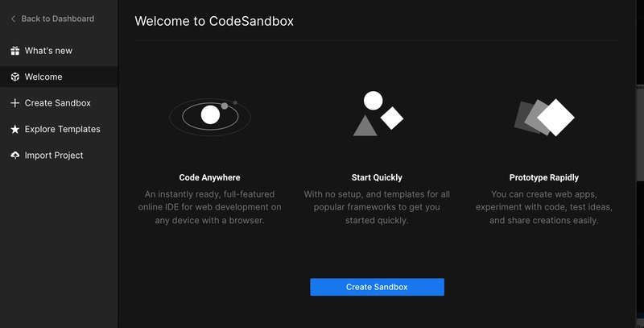Open the Import Project section

(x=59, y=156)
